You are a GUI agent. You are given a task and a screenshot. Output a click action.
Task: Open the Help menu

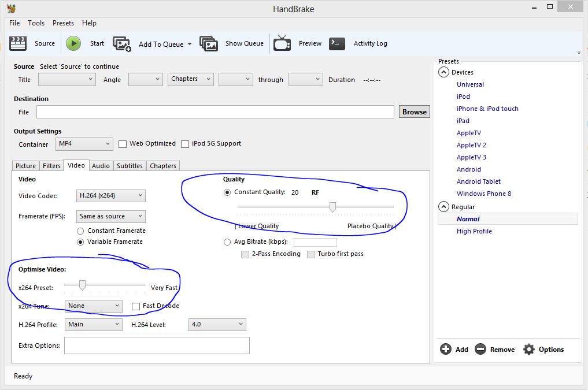[89, 23]
